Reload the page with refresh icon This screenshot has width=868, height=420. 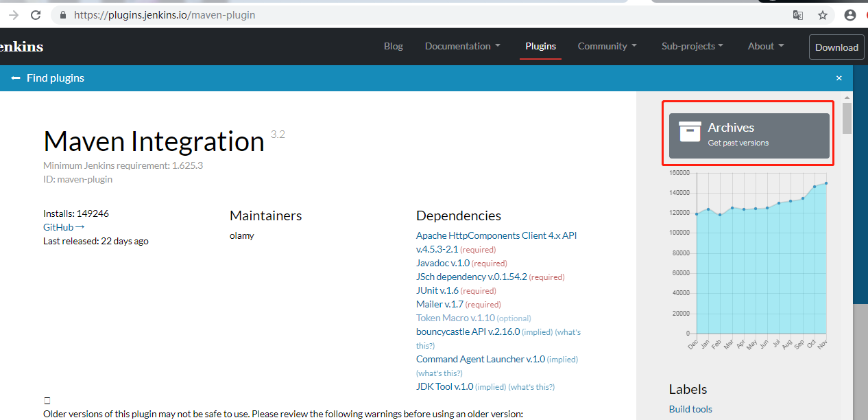pyautogui.click(x=35, y=14)
